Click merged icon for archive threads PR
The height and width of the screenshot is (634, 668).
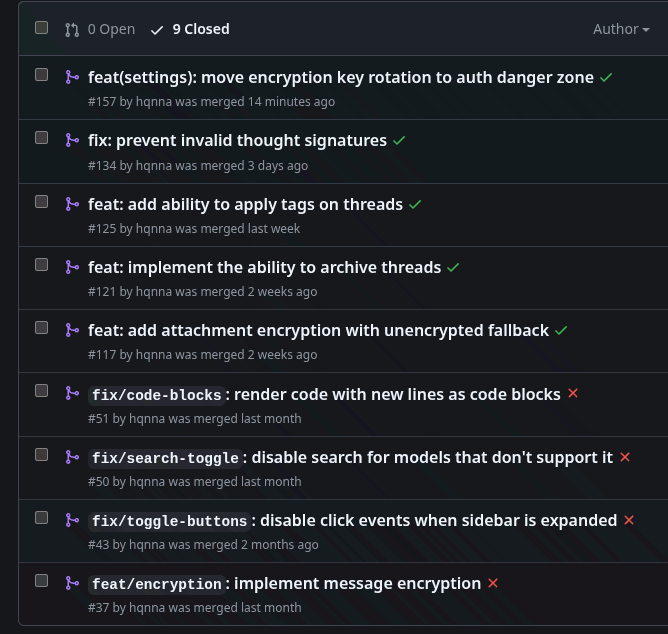(x=71, y=267)
